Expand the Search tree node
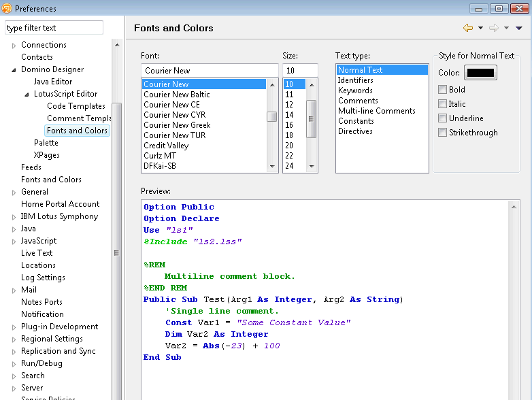532x400 pixels. [14, 376]
